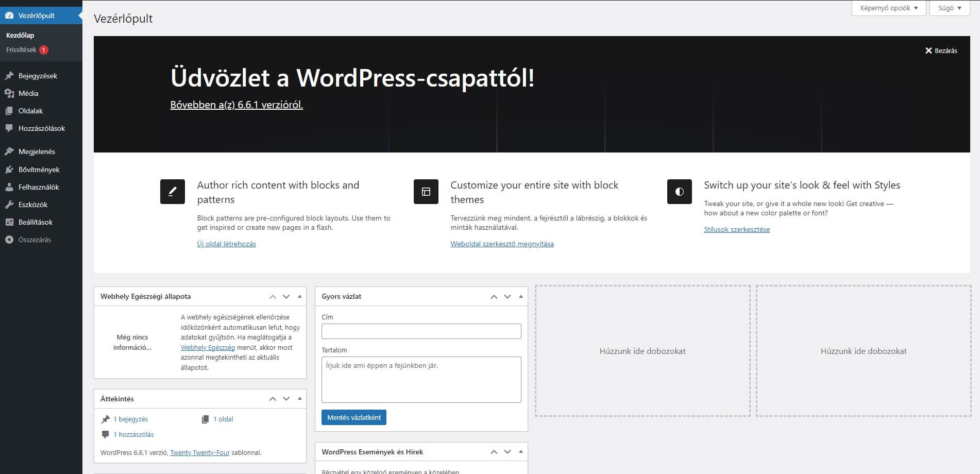Open Hozzászólások via the comment bubble icon
Screen dimensions: 980x474
click(9, 128)
